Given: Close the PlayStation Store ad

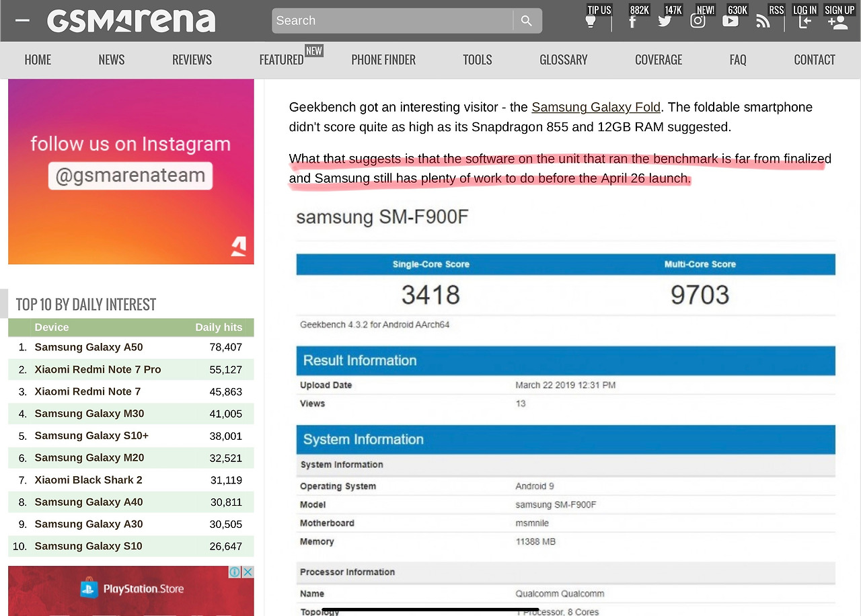Looking at the screenshot, I should 248,572.
